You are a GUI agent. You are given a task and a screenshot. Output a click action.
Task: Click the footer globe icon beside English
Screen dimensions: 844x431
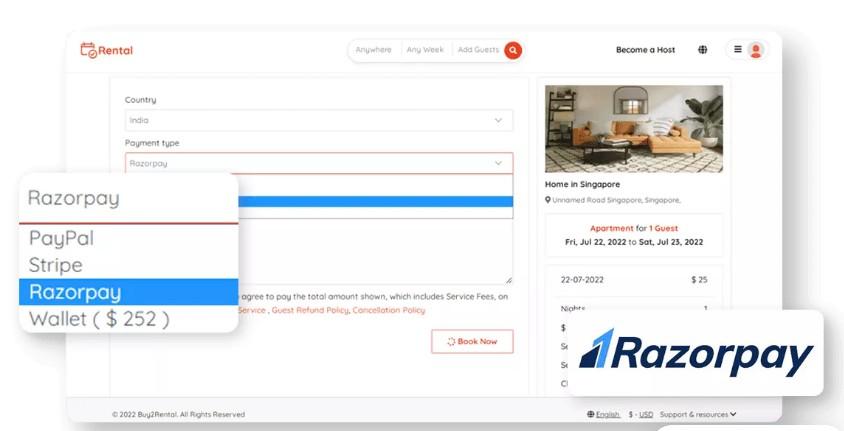(x=590, y=414)
